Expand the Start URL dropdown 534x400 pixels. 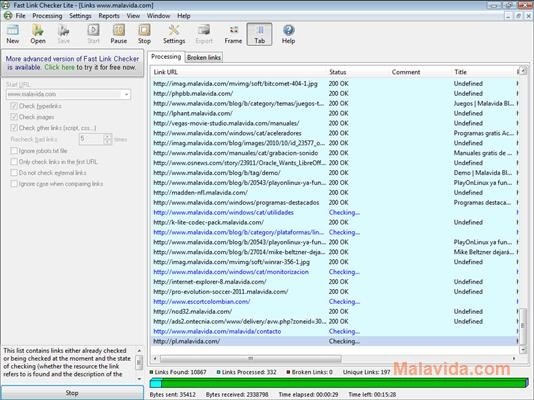[126, 94]
